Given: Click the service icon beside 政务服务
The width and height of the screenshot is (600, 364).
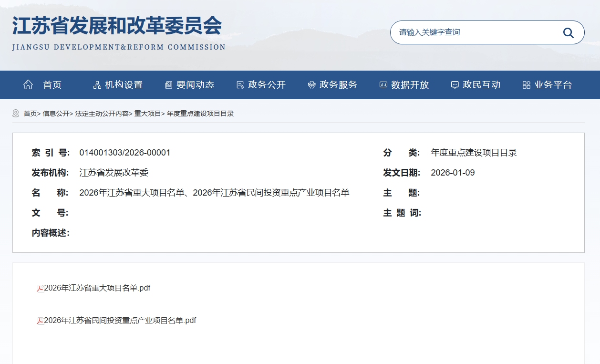Looking at the screenshot, I should click(311, 85).
